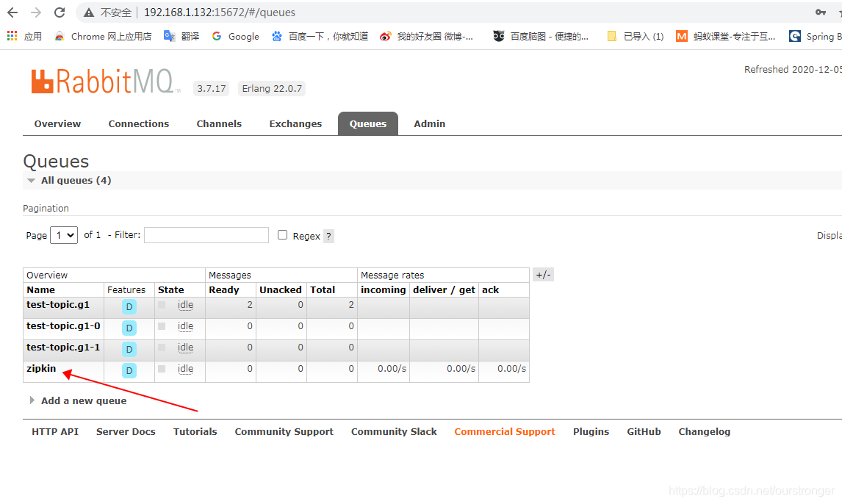Sort queues by the State column header
This screenshot has width=842, height=504.
pyautogui.click(x=170, y=290)
